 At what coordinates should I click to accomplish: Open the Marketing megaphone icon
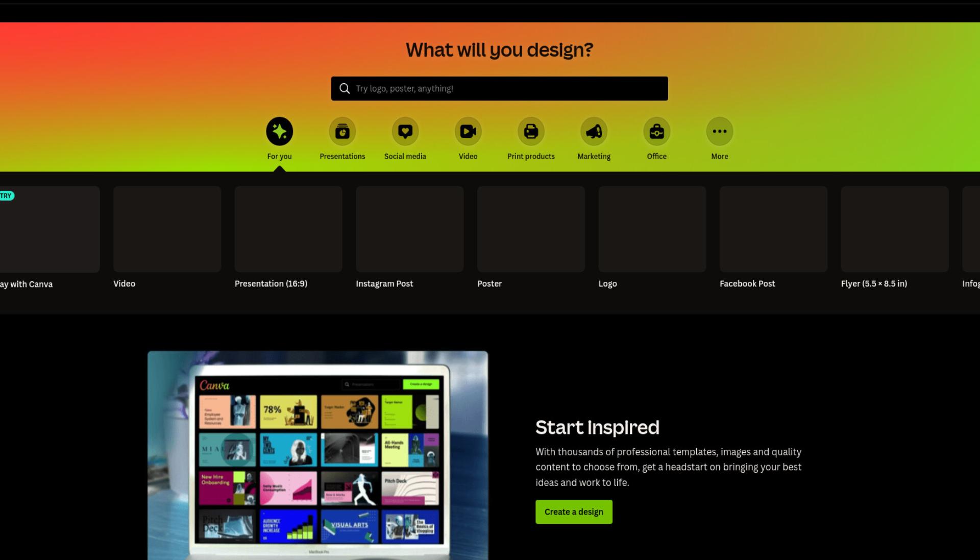click(x=594, y=131)
